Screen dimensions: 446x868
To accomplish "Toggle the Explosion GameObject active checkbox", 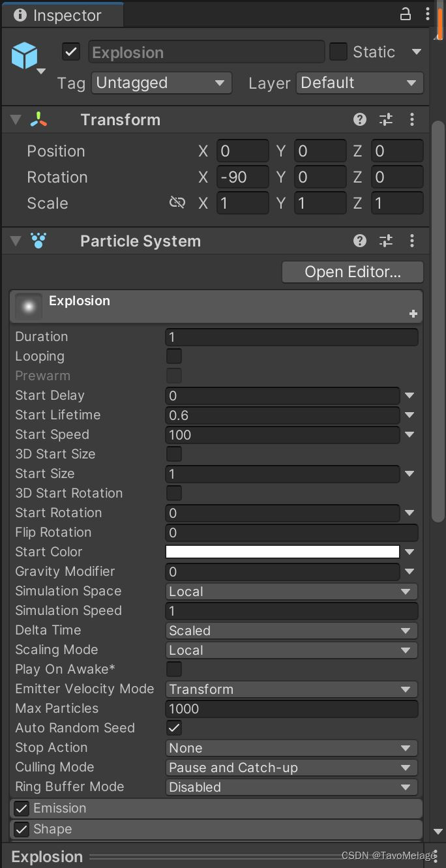I will tap(70, 52).
